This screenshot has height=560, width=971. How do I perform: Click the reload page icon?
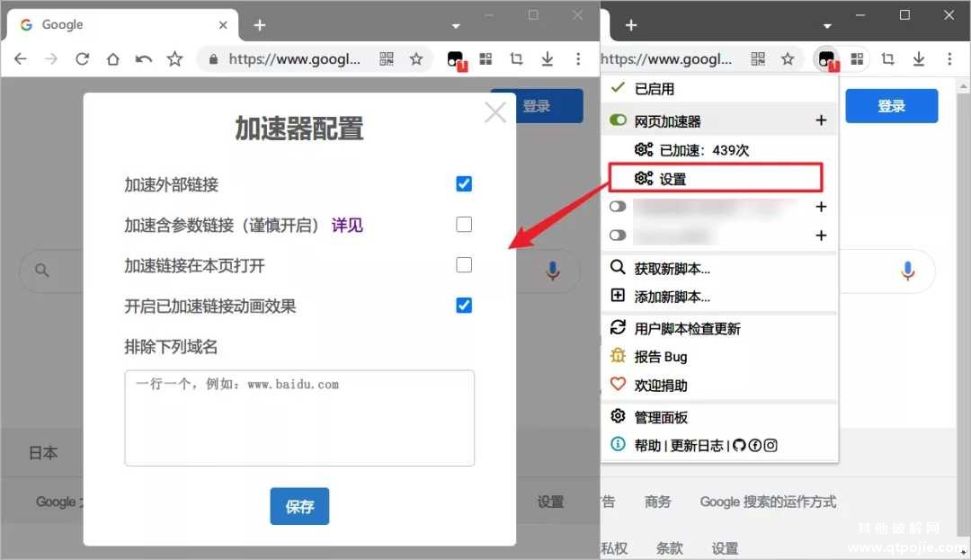82,59
